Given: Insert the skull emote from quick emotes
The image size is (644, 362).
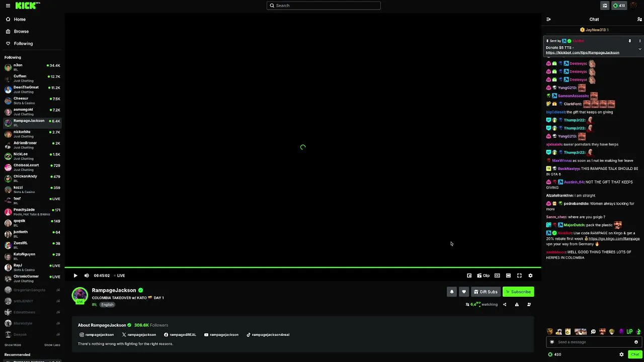Looking at the screenshot, I should [593, 332].
